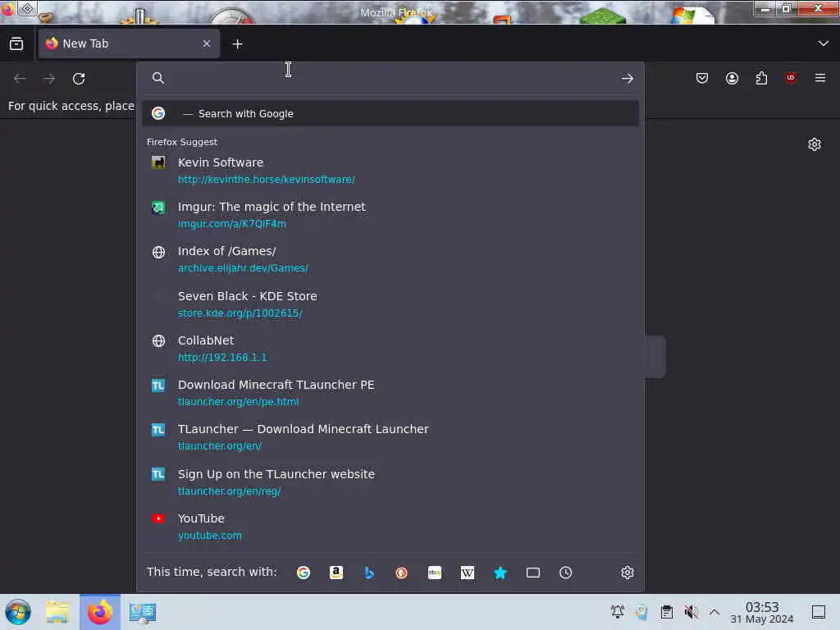Open CollabNet suggestion
840x630 pixels.
point(390,348)
